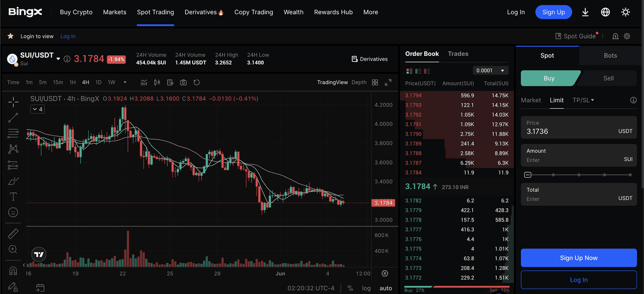Open the language globe selector
The width and height of the screenshot is (644, 294).
[x=605, y=12]
